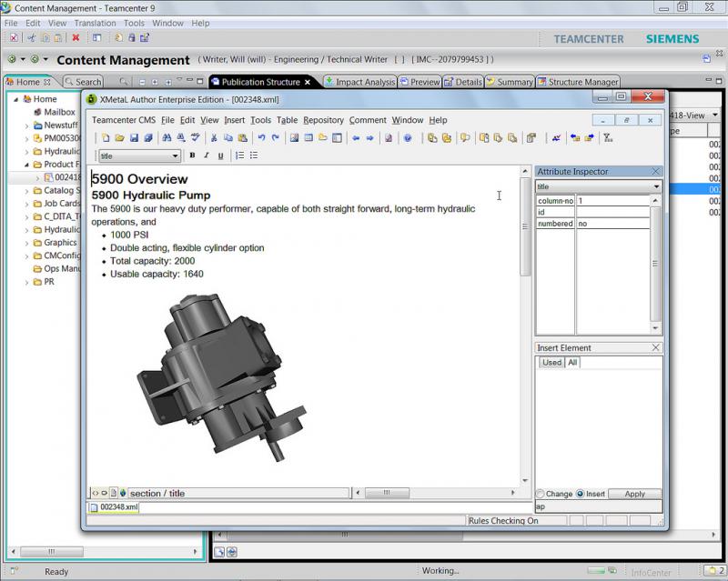This screenshot has height=581, width=728.
Task: Expand the Newstuff folder
Action: pos(26,125)
